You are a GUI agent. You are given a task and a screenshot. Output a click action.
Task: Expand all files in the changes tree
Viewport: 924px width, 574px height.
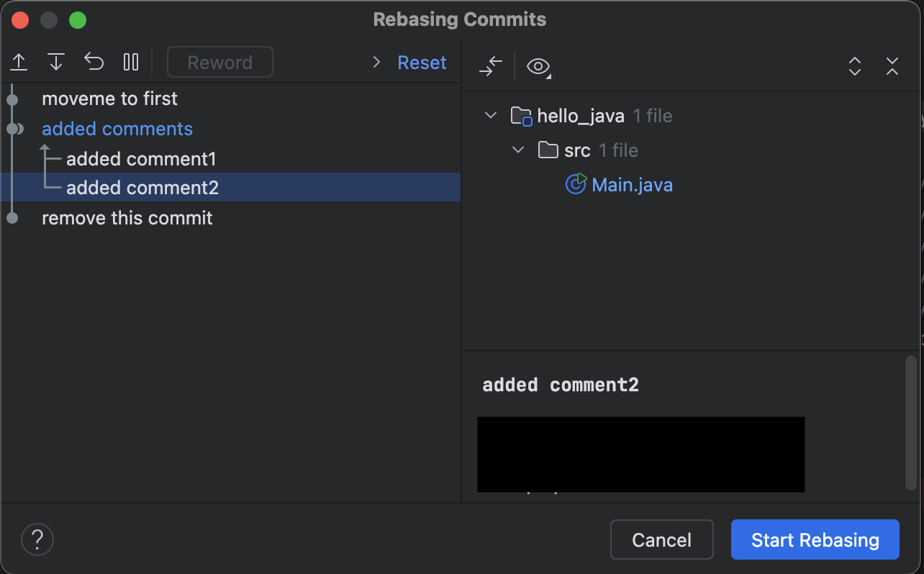pyautogui.click(x=855, y=67)
